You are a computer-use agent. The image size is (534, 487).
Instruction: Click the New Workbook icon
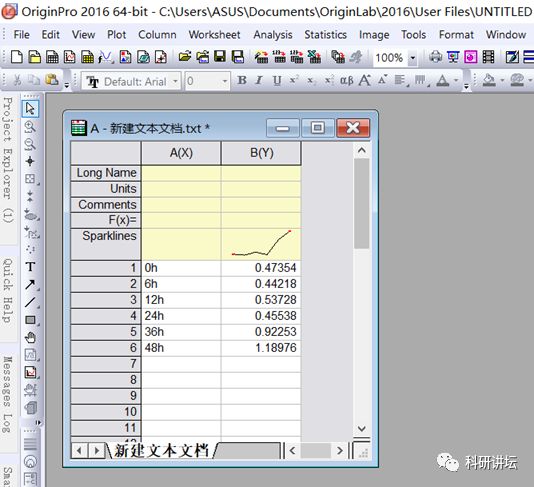[x=52, y=57]
